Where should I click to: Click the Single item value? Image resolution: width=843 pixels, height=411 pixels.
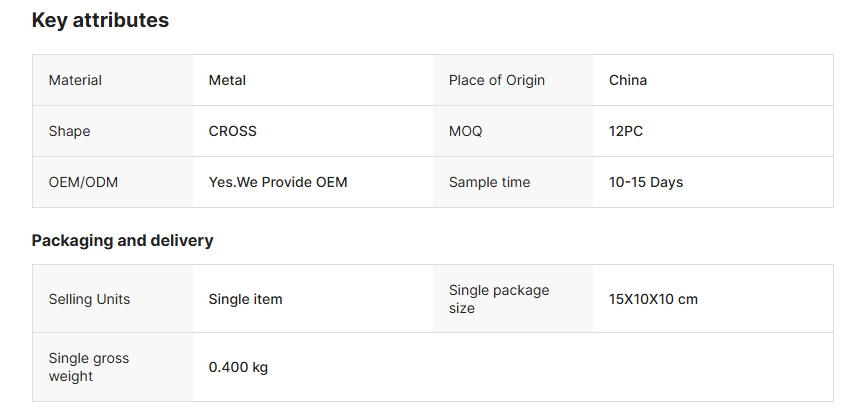coord(245,299)
